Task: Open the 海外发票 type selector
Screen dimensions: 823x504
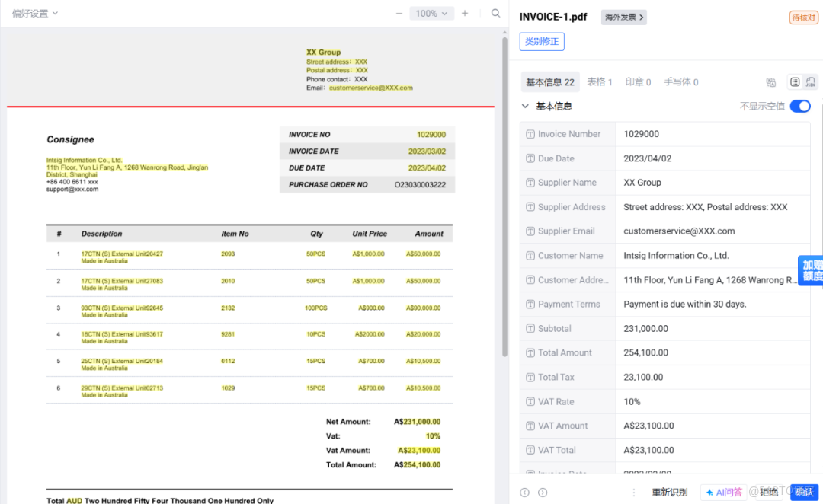Action: [x=623, y=15]
